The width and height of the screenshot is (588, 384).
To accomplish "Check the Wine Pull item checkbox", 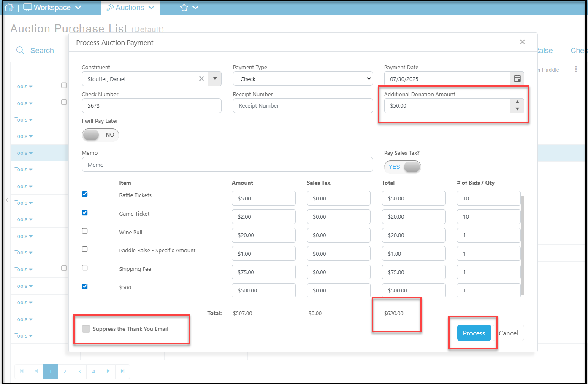I will pos(84,231).
